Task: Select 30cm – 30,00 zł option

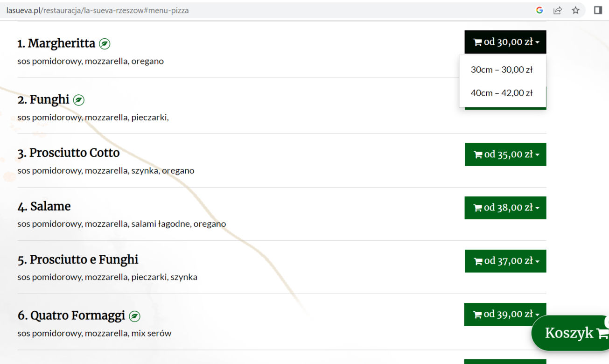Action: (502, 70)
